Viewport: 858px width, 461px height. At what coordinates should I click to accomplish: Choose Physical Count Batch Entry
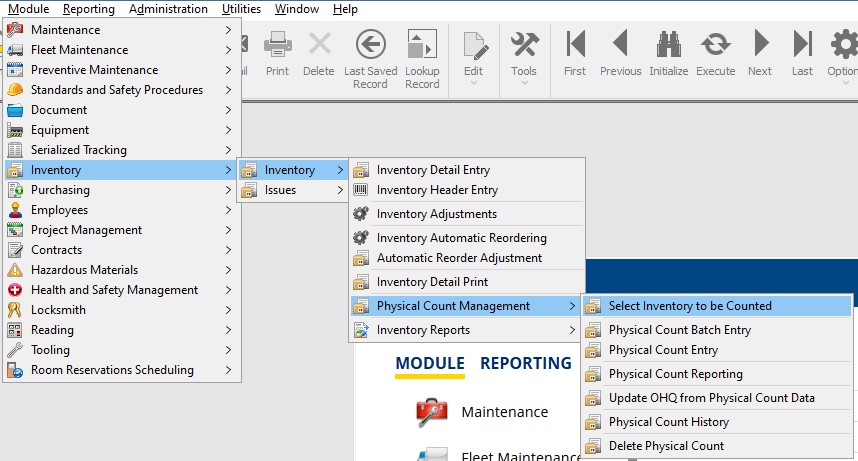679,330
